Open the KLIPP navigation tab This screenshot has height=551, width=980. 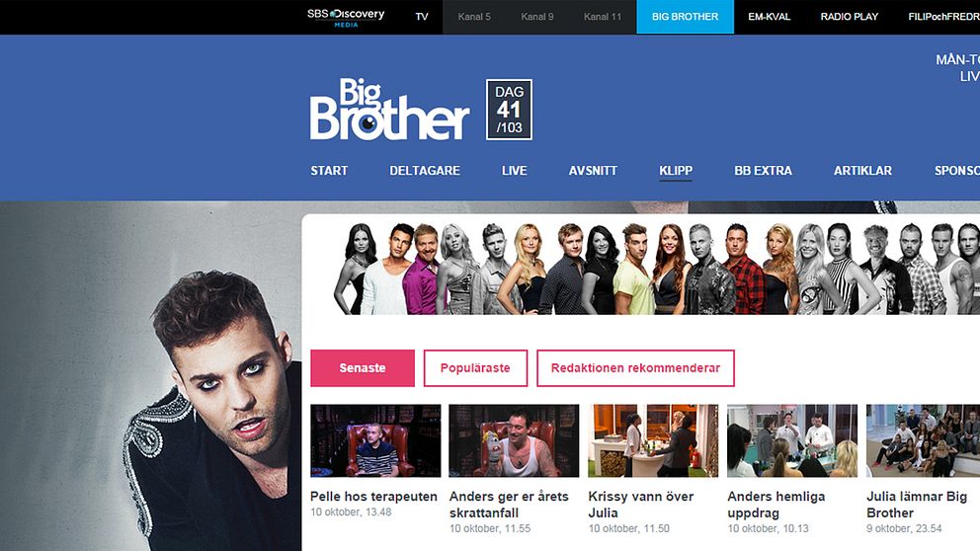[676, 171]
